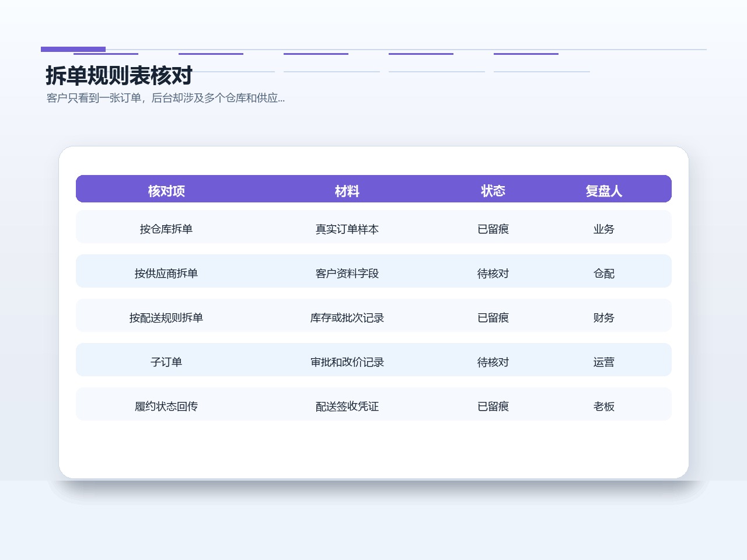The width and height of the screenshot is (747, 560).
Task: Click the 按配送规则拆单 cell
Action: (x=166, y=318)
